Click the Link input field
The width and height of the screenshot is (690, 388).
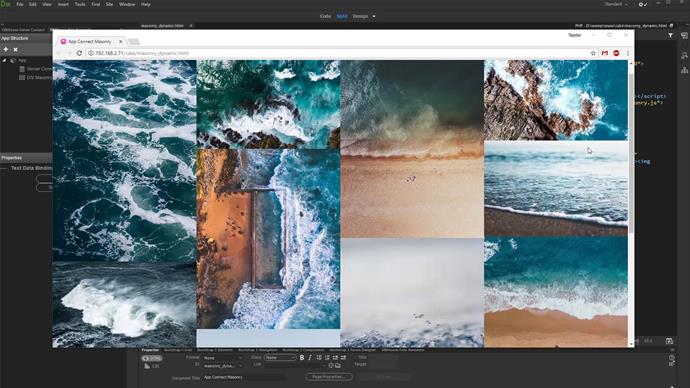pos(295,366)
